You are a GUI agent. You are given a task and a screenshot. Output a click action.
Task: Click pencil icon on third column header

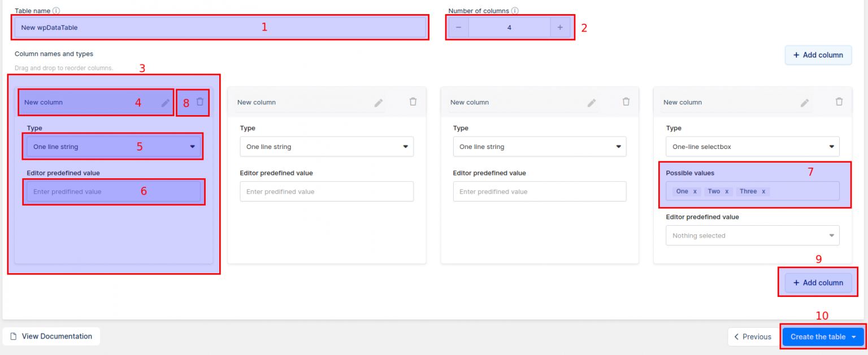click(591, 103)
